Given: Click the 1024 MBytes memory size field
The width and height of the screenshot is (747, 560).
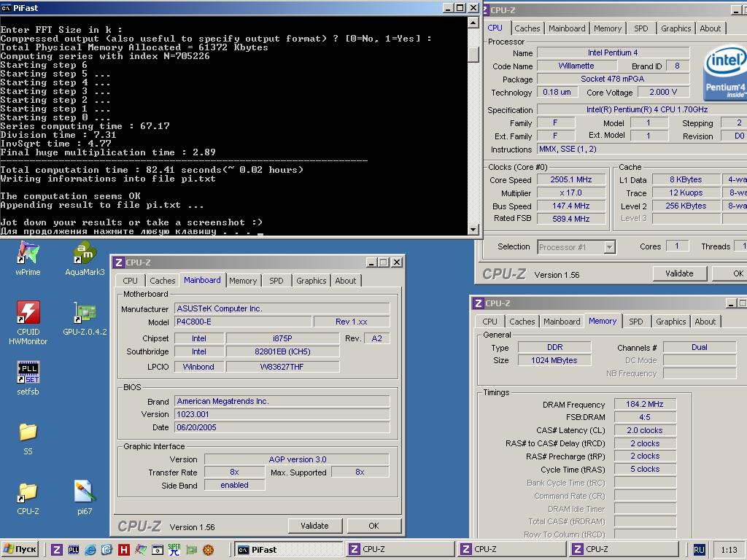Looking at the screenshot, I should (x=554, y=360).
